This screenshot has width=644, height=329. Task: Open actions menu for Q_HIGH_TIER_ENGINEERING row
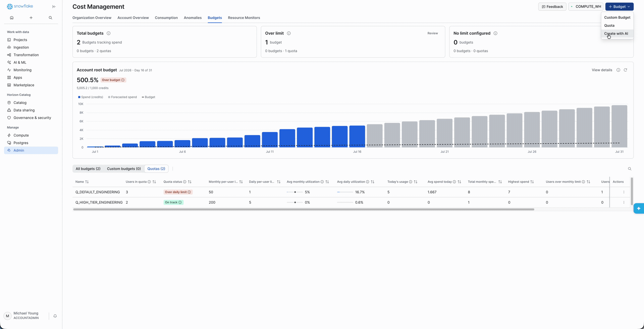(624, 202)
